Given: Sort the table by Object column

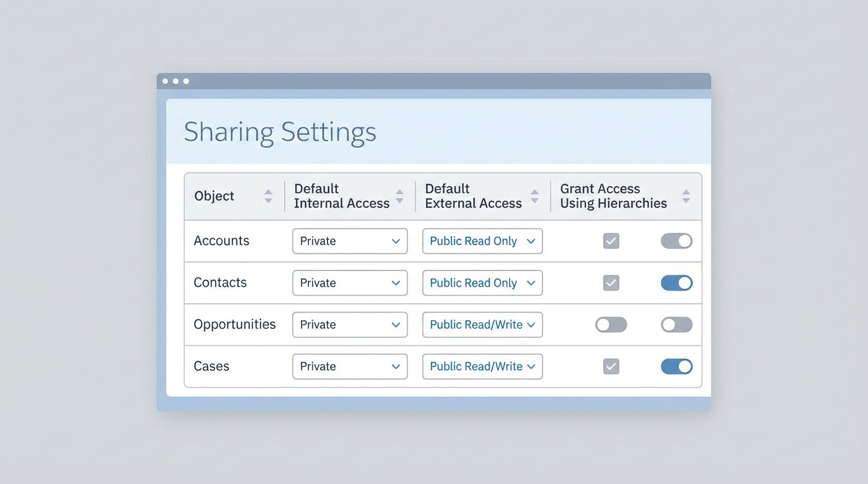Looking at the screenshot, I should click(268, 195).
